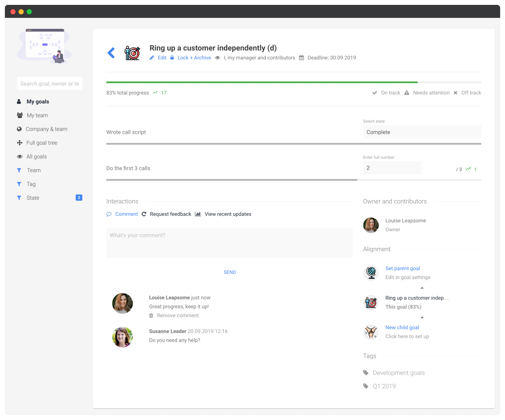Expand the Team filter
The height and width of the screenshot is (420, 505).
point(34,170)
